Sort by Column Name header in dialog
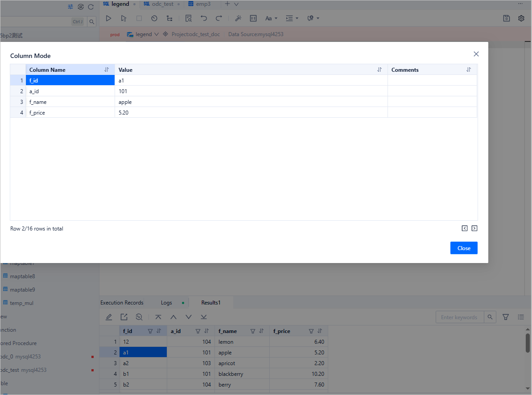Image resolution: width=532 pixels, height=395 pixels. pos(107,70)
